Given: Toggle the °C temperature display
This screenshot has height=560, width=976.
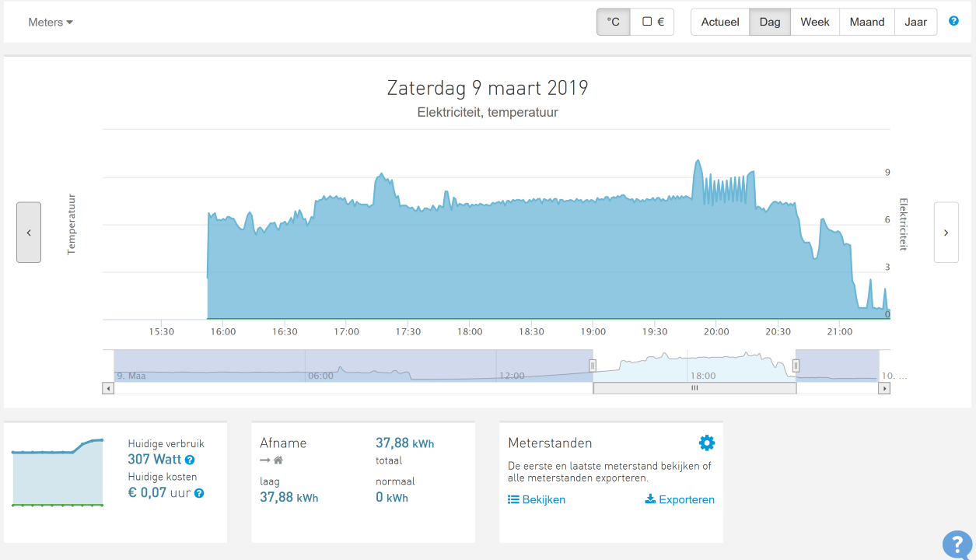Looking at the screenshot, I should [613, 22].
